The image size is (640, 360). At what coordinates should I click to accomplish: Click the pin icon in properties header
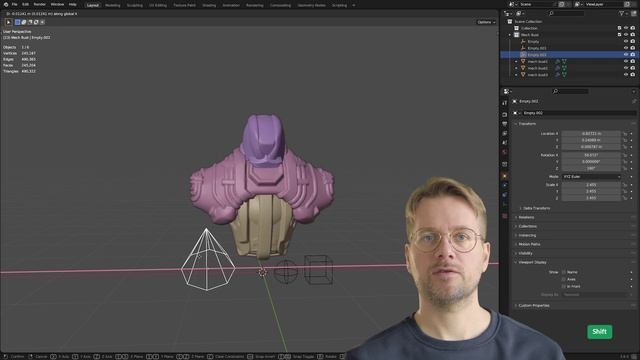pyautogui.click(x=634, y=101)
